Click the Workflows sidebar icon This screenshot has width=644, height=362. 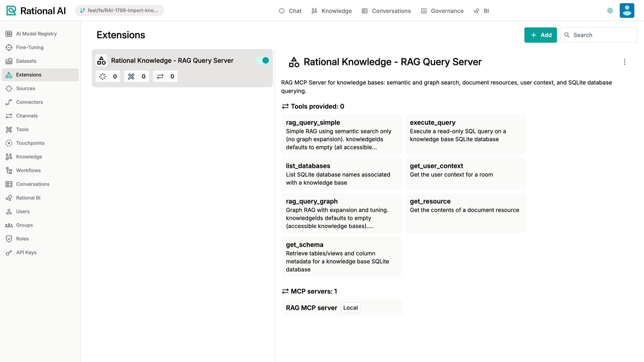click(9, 171)
